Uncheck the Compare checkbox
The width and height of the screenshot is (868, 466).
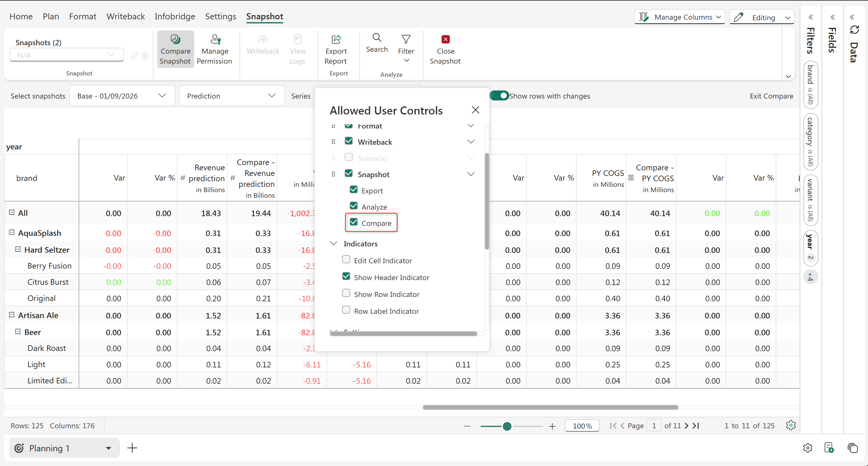[x=353, y=222]
